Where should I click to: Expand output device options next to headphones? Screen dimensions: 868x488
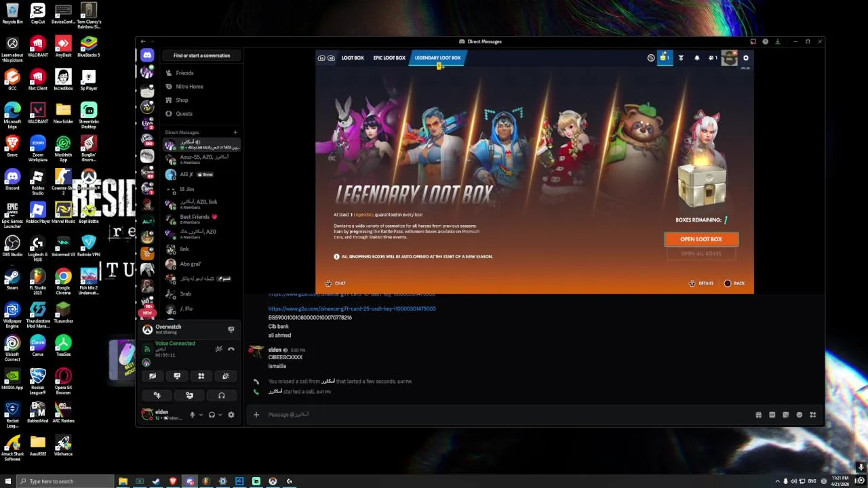coord(220,415)
